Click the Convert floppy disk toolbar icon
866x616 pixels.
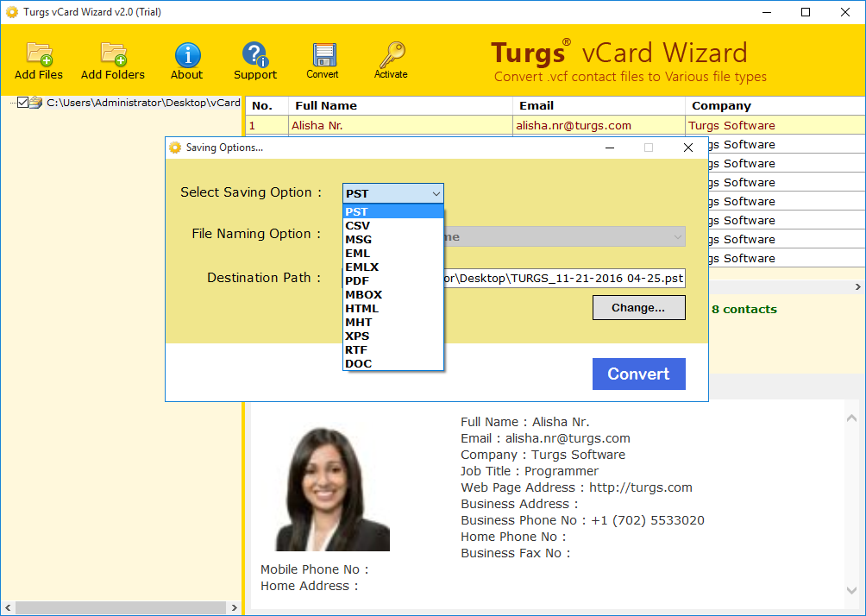click(323, 55)
